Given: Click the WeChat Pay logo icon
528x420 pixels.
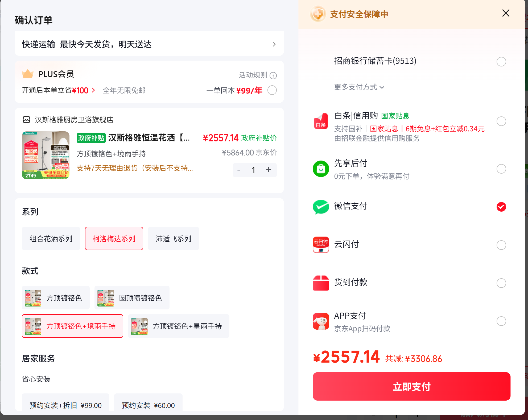Looking at the screenshot, I should click(321, 207).
